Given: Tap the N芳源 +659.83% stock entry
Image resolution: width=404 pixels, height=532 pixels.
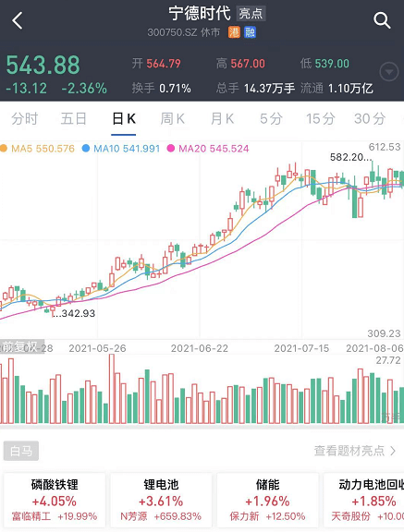Looking at the screenshot, I should pyautogui.click(x=161, y=516).
